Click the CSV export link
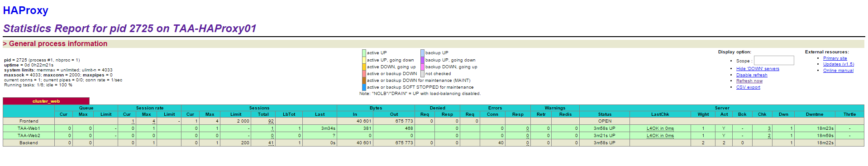This screenshot has height=166, width=868. click(x=748, y=87)
